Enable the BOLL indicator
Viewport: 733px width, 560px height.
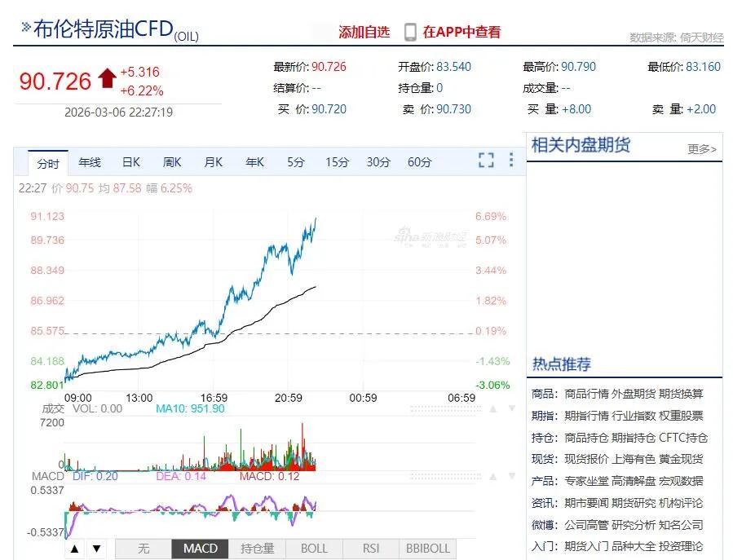point(313,549)
